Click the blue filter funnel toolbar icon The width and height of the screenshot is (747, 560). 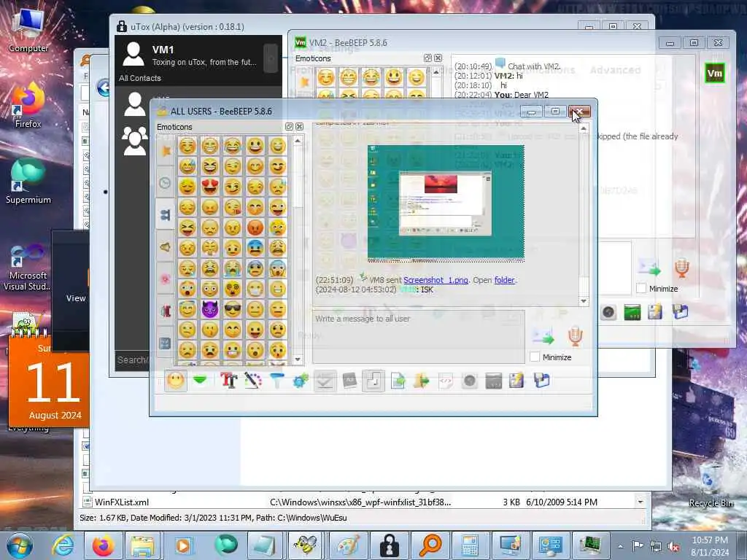click(276, 381)
